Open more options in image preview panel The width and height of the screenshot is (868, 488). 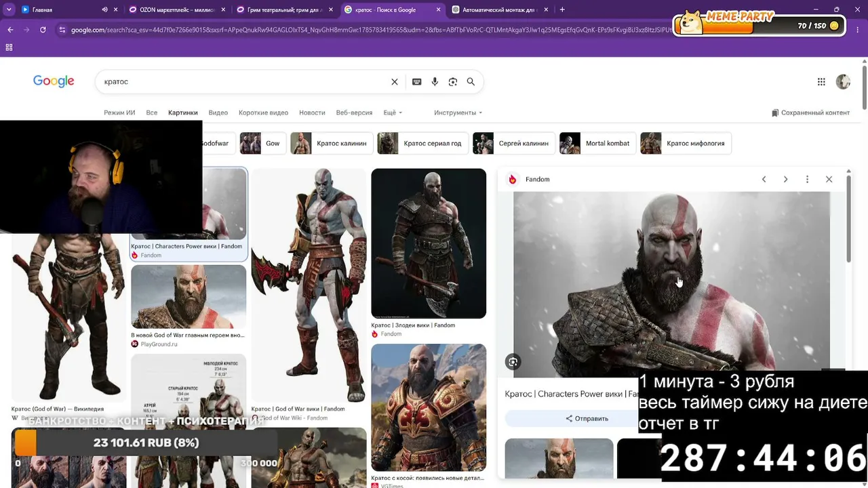click(807, 179)
